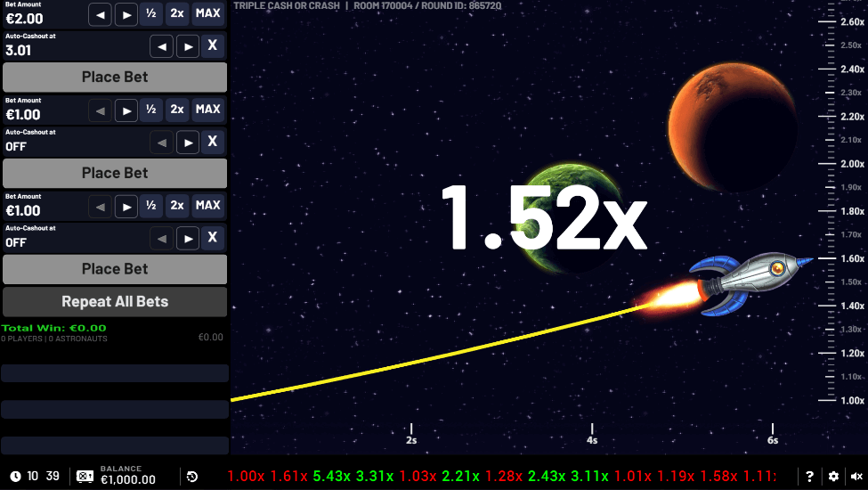Image resolution: width=868 pixels, height=490 pixels.
Task: Increase the second bet amount
Action: point(126,110)
